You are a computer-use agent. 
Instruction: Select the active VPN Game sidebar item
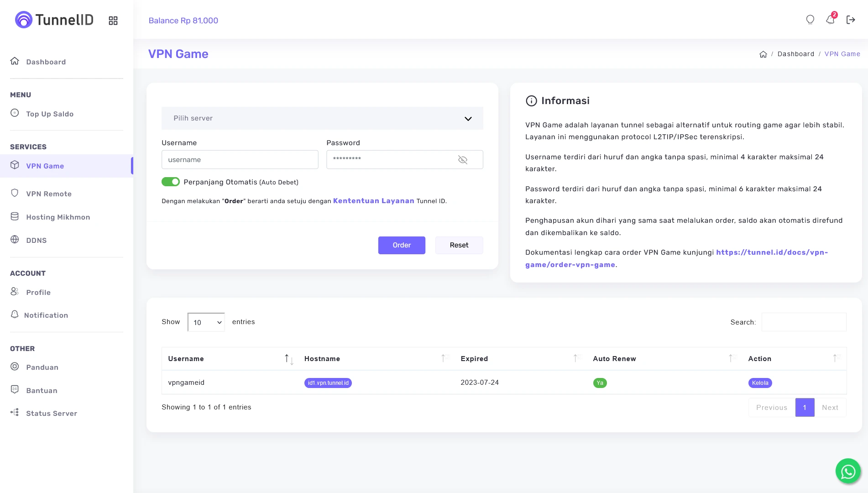(67, 166)
